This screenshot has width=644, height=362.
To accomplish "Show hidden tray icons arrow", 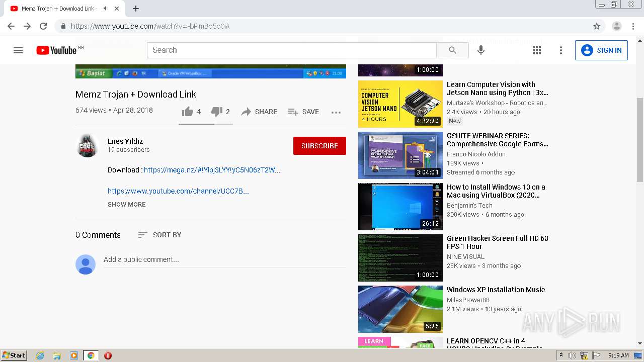I will [x=561, y=355].
